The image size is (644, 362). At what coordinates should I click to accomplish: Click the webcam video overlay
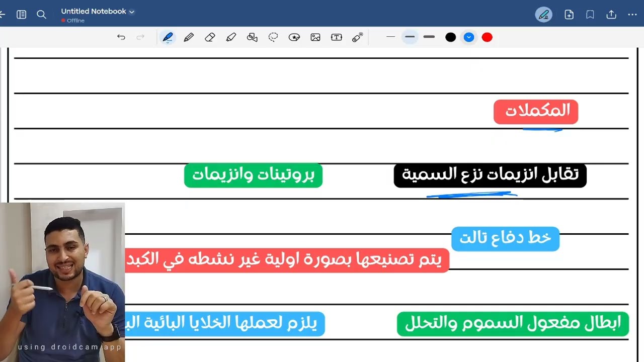62,282
